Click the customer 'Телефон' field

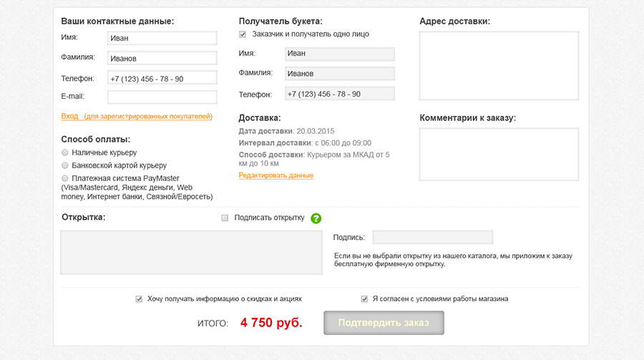(x=162, y=78)
